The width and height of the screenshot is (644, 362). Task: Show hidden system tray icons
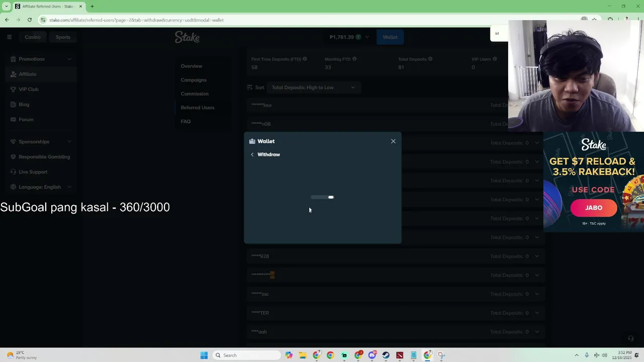(577, 355)
